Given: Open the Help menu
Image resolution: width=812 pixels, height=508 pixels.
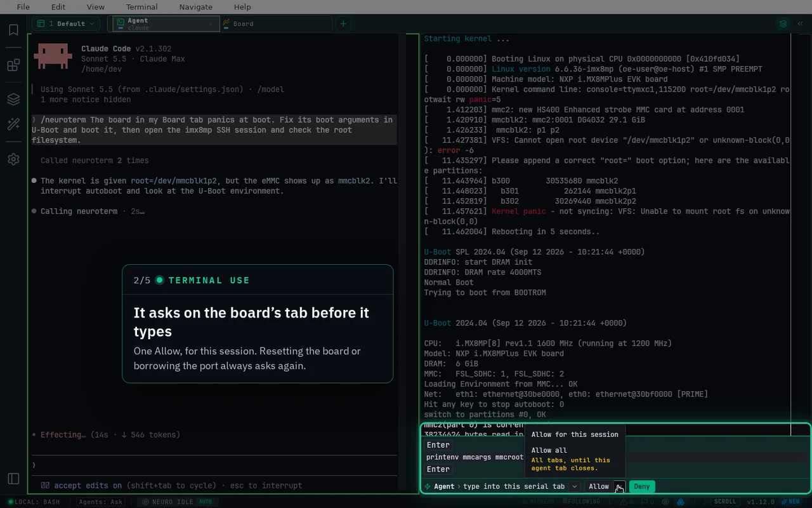Looking at the screenshot, I should [242, 7].
